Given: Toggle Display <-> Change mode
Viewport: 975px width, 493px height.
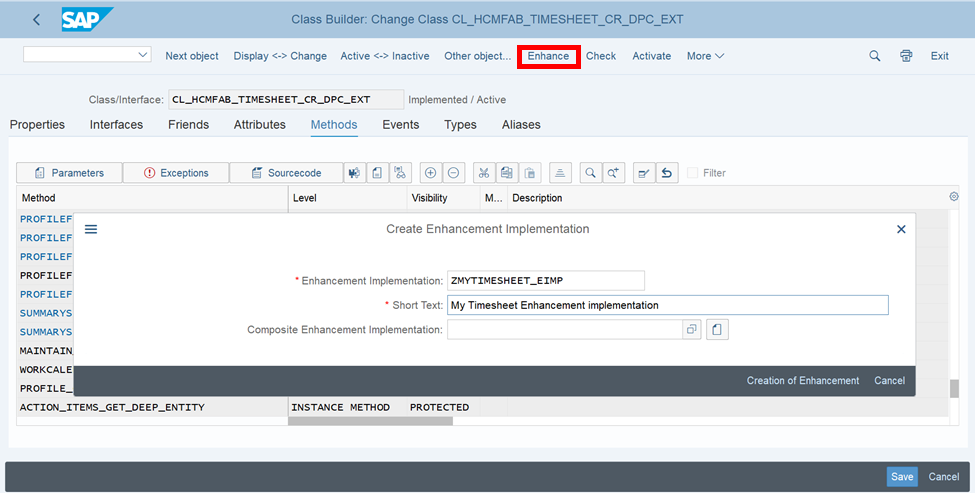Looking at the screenshot, I should [x=280, y=56].
